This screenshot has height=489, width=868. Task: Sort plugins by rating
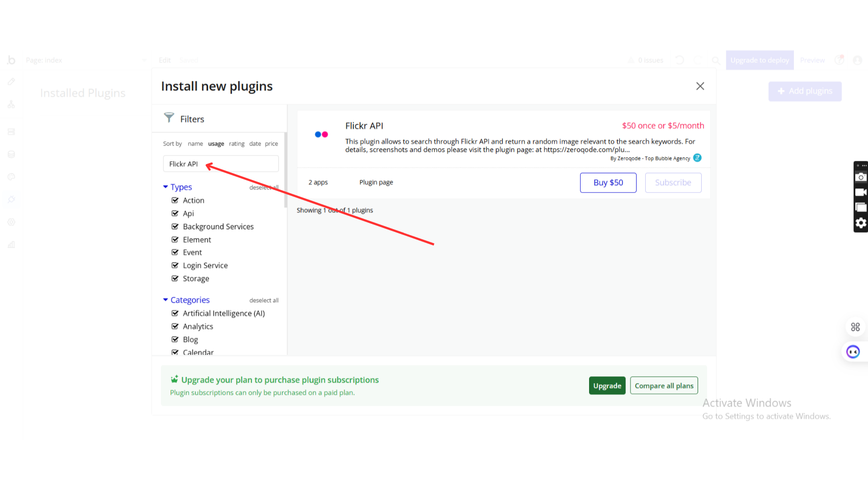tap(237, 144)
